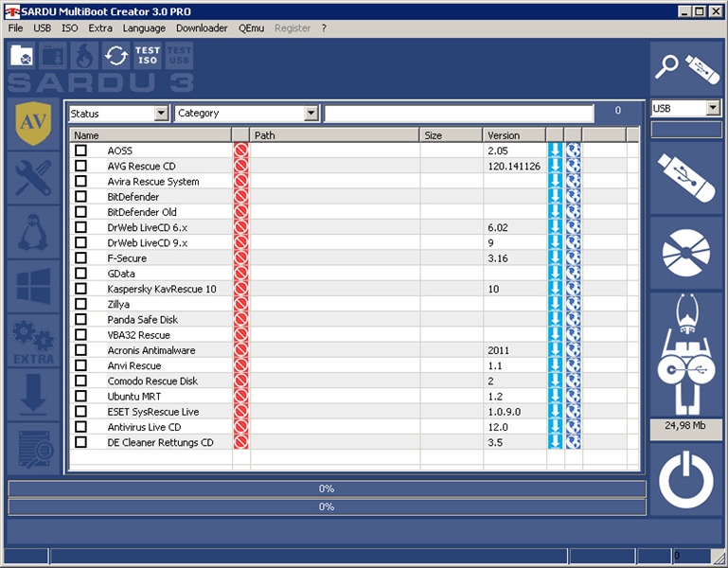Open the report magnifier sidebar icon

tap(33, 449)
